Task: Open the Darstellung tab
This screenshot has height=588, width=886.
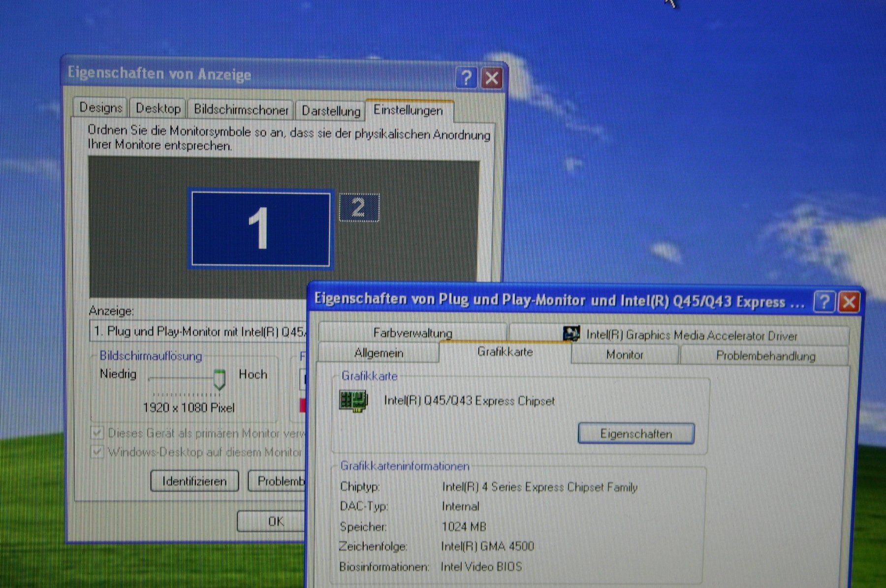Action: click(x=331, y=111)
